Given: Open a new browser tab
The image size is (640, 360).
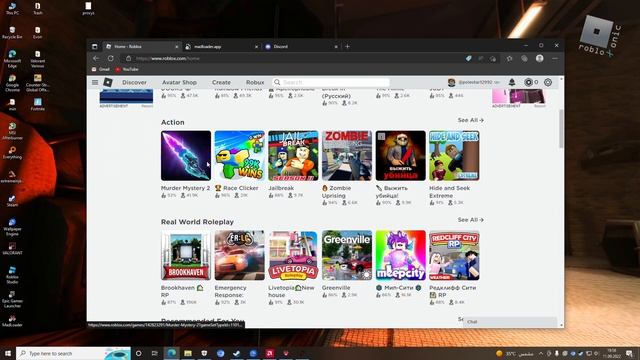Looking at the screenshot, I should (347, 47).
